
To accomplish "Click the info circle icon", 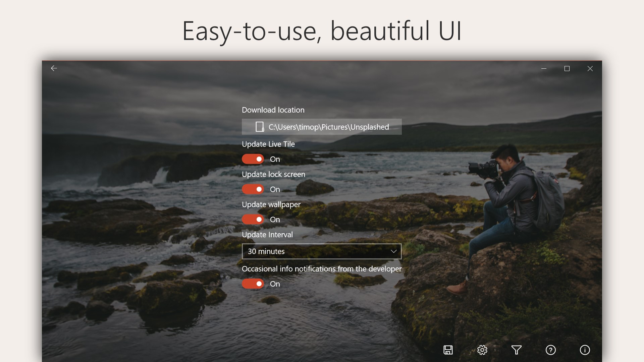I will (x=585, y=350).
